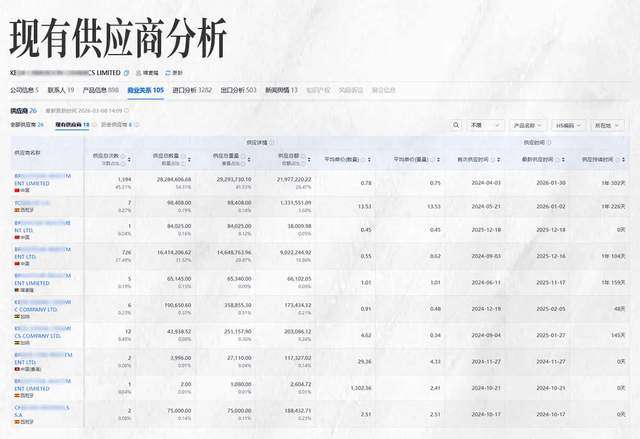Image resolution: width=640 pixels, height=439 pixels.
Task: Sort by 平均单价(数量) column
Action: [x=369, y=160]
